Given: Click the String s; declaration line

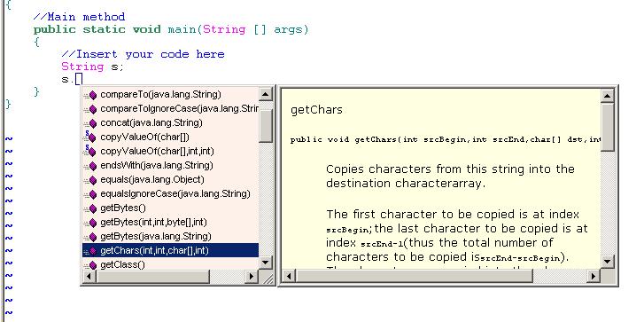Looking at the screenshot, I should [x=92, y=67].
